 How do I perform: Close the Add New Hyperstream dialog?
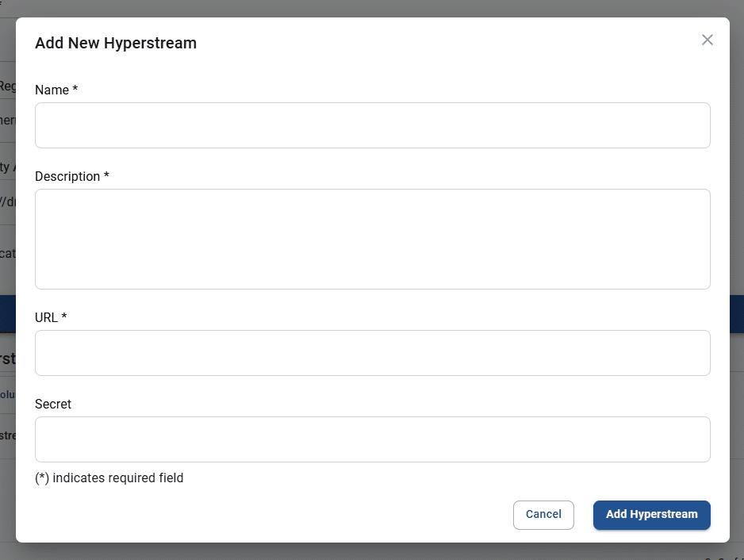(x=707, y=40)
